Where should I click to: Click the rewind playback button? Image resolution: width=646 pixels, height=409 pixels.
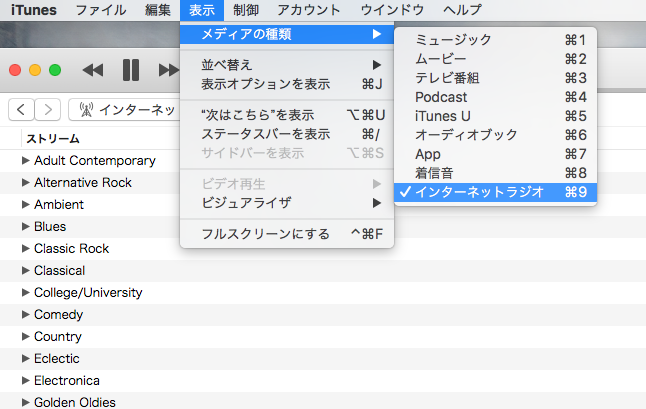(93, 70)
